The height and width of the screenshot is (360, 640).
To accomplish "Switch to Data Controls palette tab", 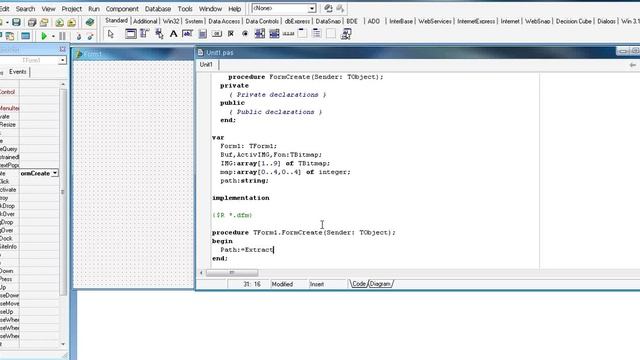I will (x=262, y=21).
